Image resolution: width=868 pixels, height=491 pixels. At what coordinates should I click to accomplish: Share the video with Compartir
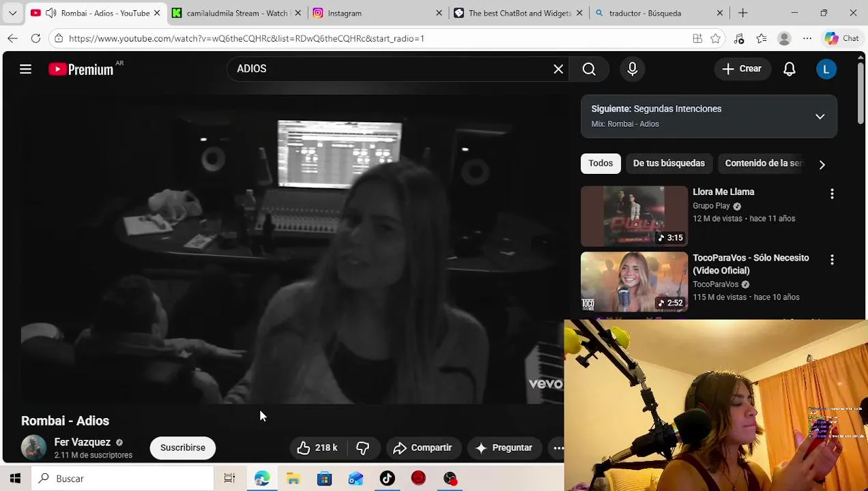[x=422, y=448]
